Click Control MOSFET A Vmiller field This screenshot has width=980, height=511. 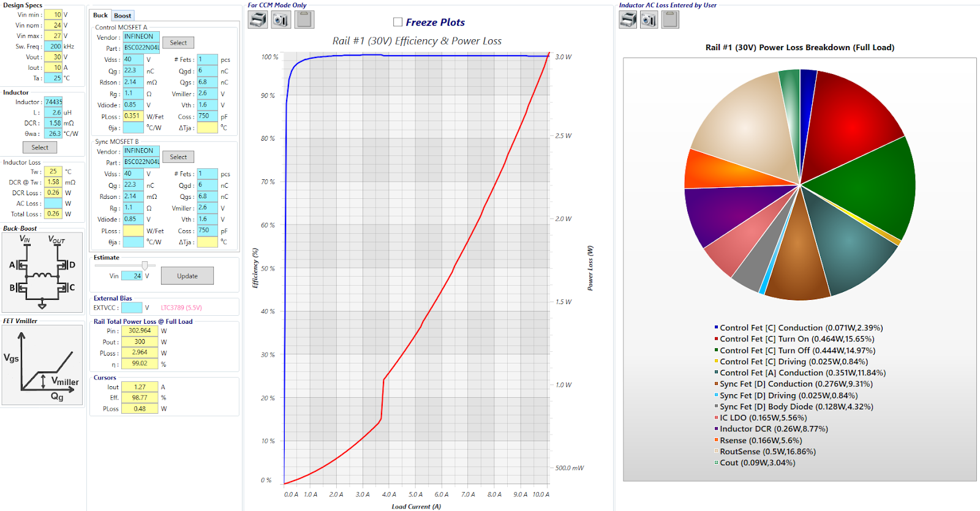tap(207, 94)
